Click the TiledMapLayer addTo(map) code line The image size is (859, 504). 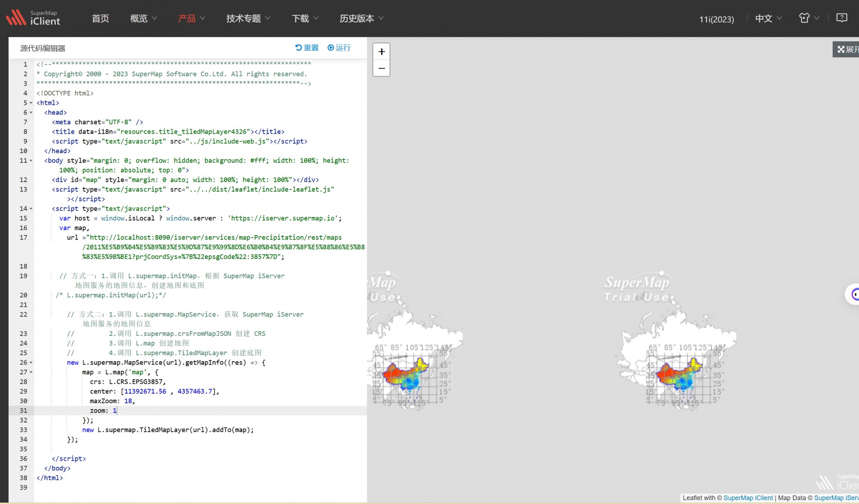click(x=168, y=430)
